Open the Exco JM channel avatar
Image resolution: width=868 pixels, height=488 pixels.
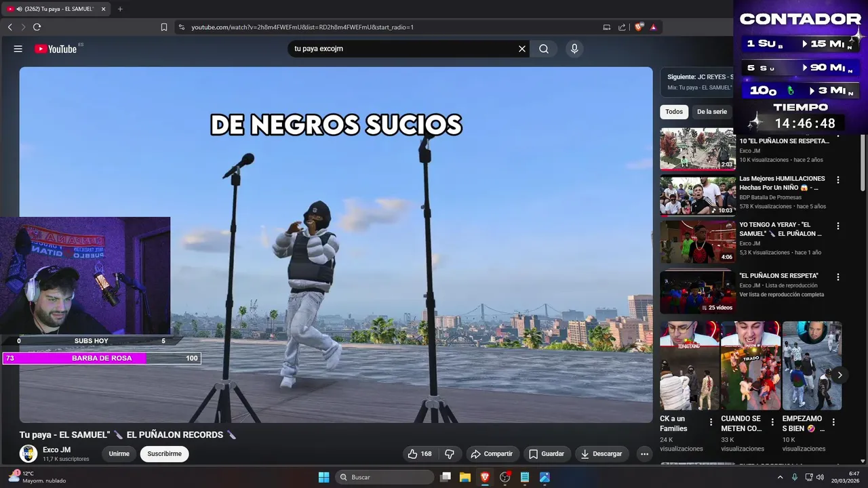(28, 453)
